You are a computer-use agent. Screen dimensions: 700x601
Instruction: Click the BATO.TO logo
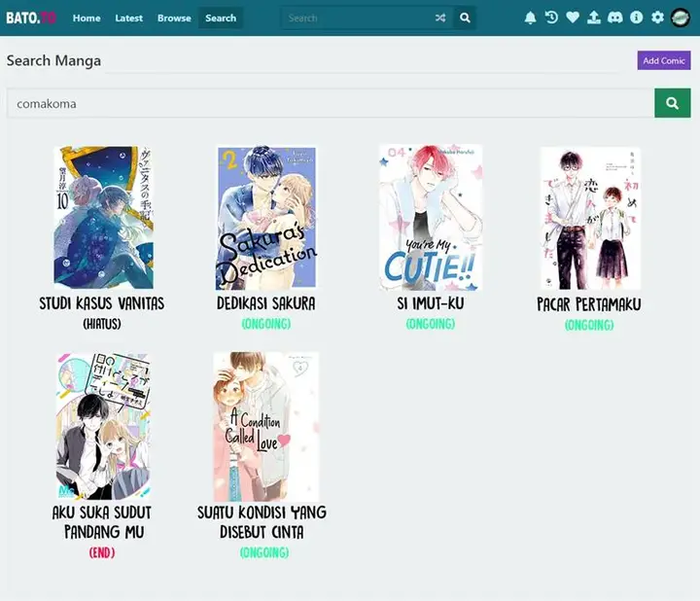[x=31, y=18]
